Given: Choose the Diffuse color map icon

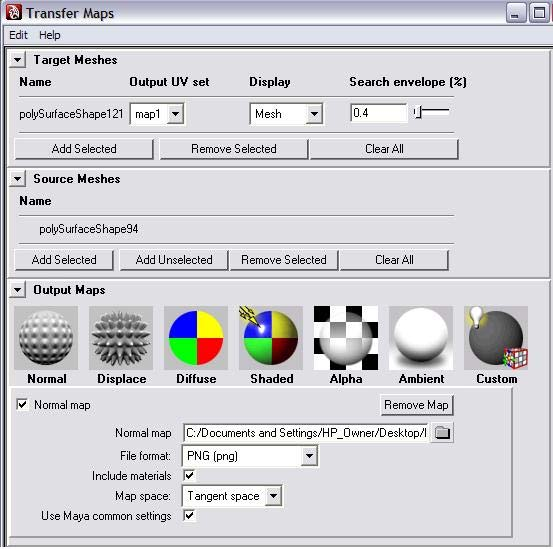Looking at the screenshot, I should pos(196,338).
